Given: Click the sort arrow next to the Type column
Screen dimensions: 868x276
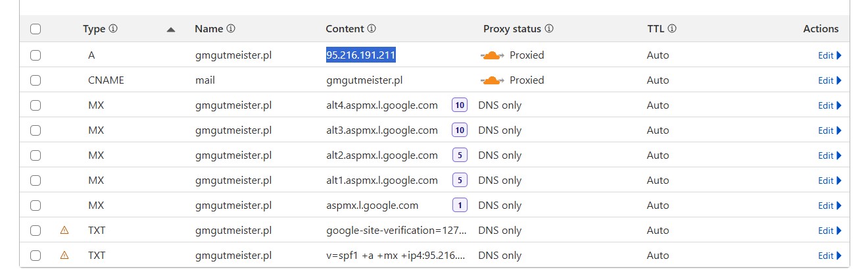Looking at the screenshot, I should coord(171,30).
